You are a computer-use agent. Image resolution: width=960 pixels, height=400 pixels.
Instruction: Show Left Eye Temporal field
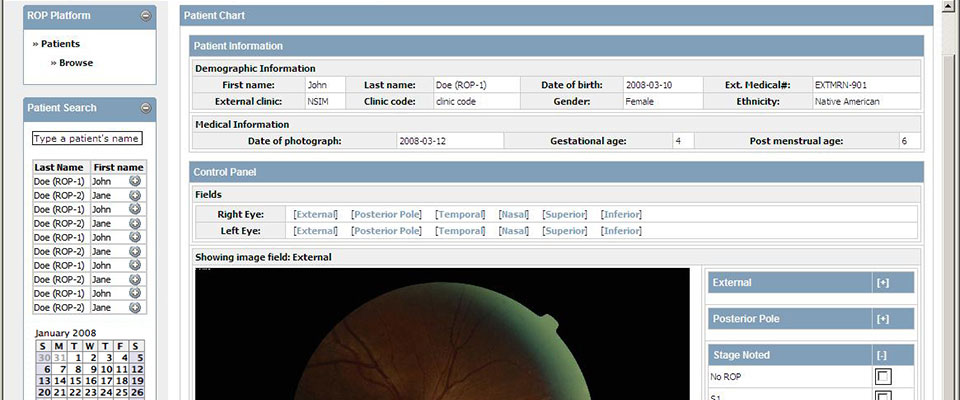pyautogui.click(x=460, y=231)
